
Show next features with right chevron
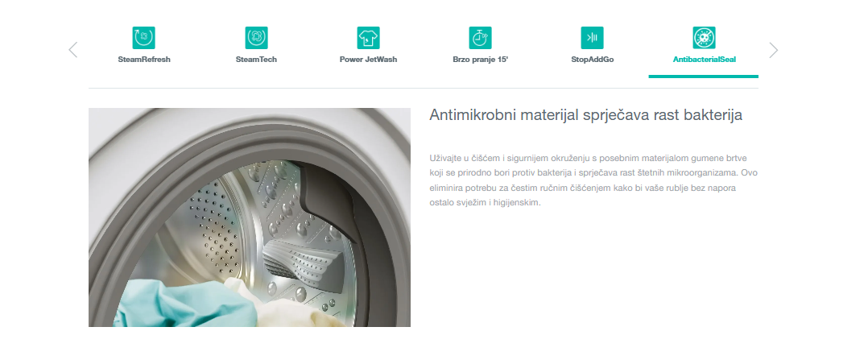click(x=773, y=51)
